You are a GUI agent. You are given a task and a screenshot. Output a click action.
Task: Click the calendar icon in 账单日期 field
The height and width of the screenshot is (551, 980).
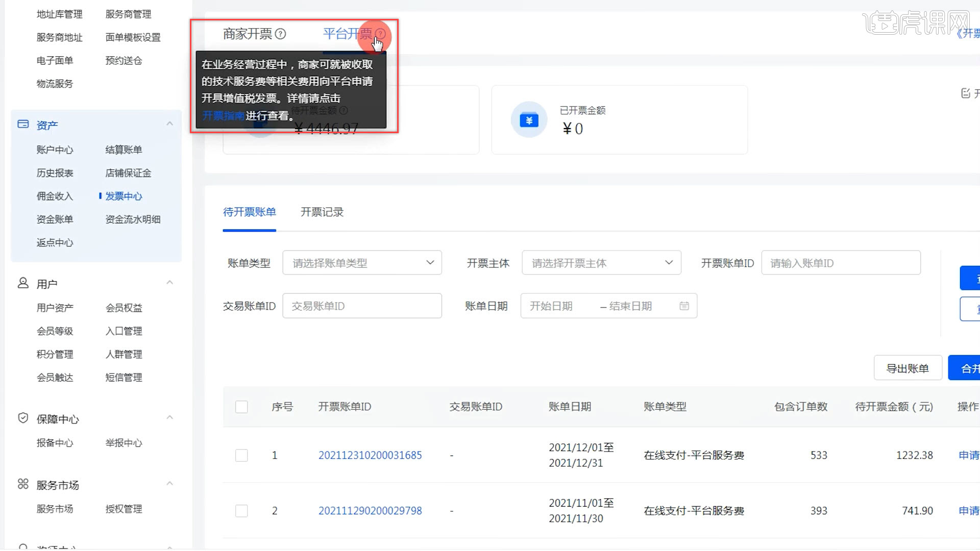(x=684, y=306)
